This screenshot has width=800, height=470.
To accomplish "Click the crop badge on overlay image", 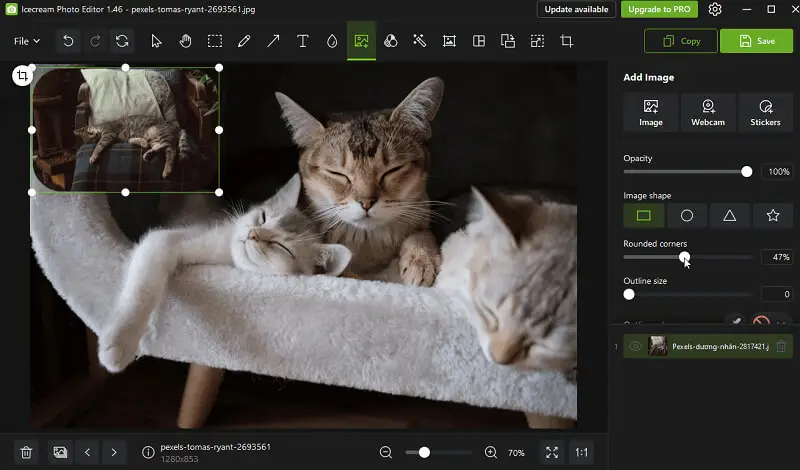I will [22, 76].
